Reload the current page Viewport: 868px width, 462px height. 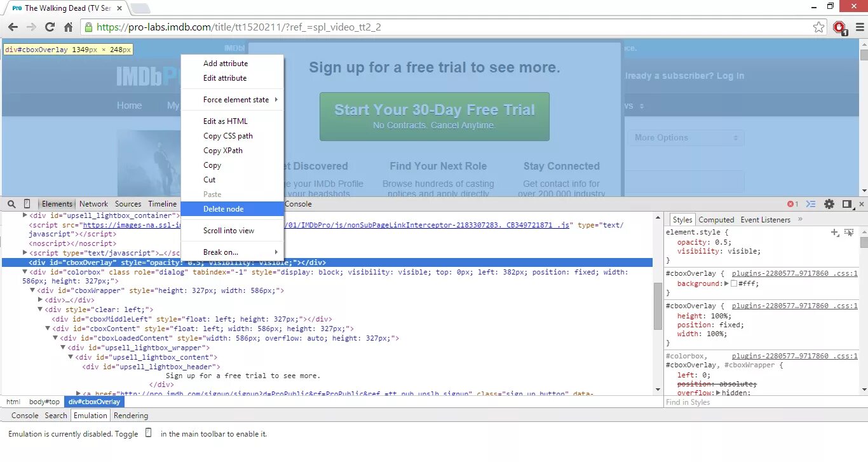click(x=50, y=27)
